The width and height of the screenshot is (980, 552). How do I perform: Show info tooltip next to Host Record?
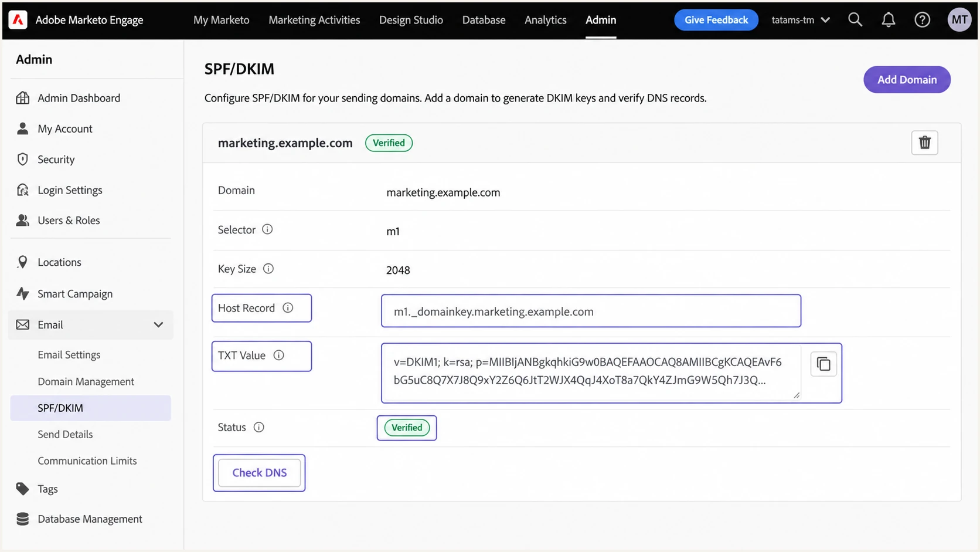tap(288, 308)
